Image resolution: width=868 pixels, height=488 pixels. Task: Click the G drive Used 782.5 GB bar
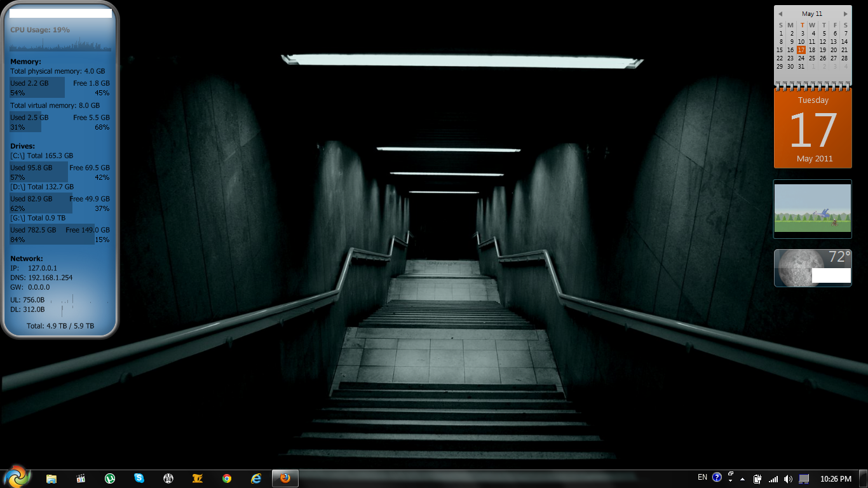click(x=52, y=234)
